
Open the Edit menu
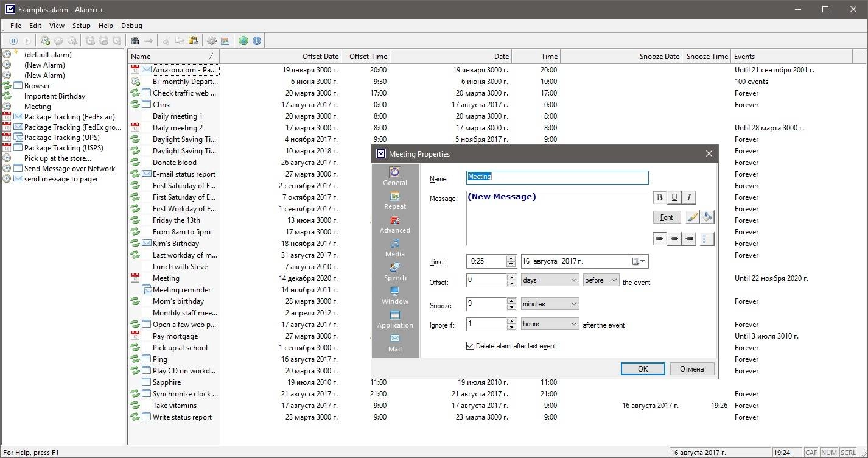(35, 26)
